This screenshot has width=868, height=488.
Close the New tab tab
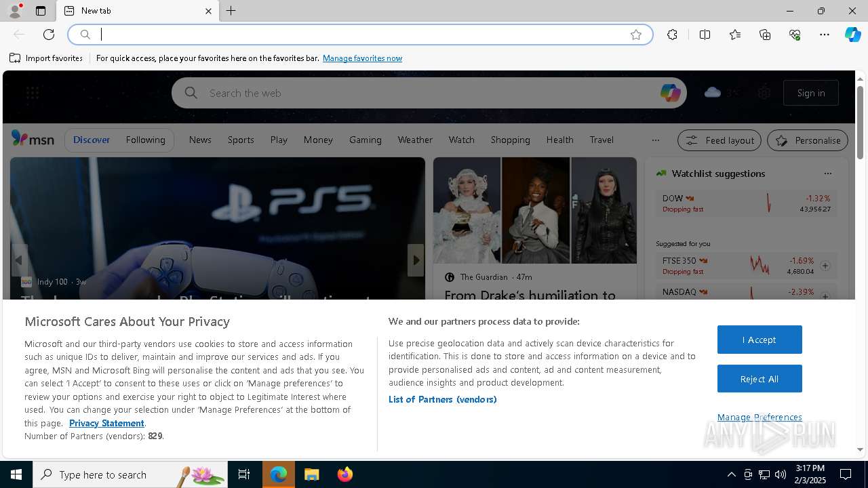point(208,11)
